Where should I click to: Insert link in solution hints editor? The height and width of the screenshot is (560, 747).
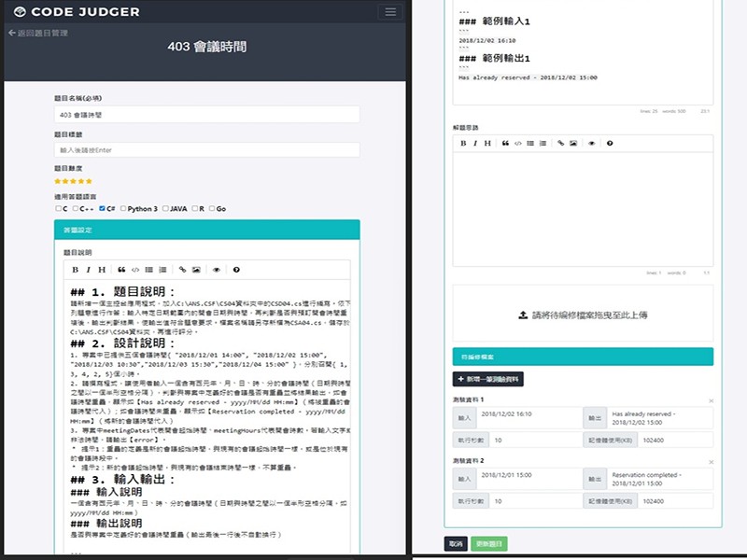(x=561, y=143)
